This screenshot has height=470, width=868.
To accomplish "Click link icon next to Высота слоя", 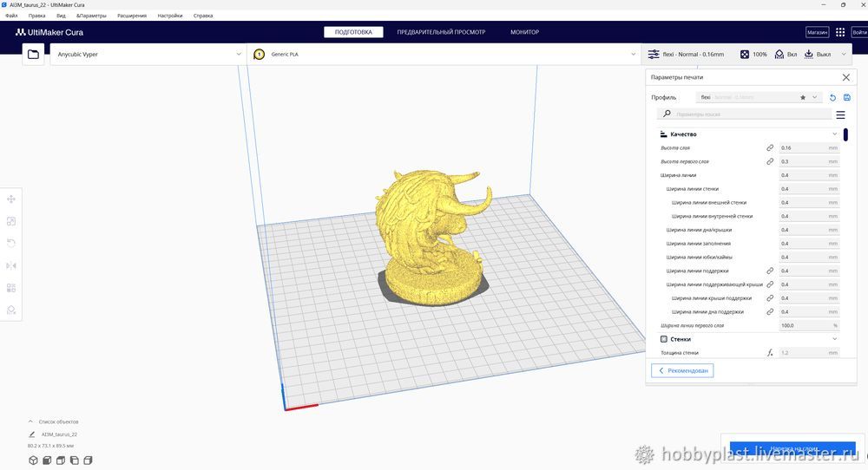I will (x=770, y=147).
